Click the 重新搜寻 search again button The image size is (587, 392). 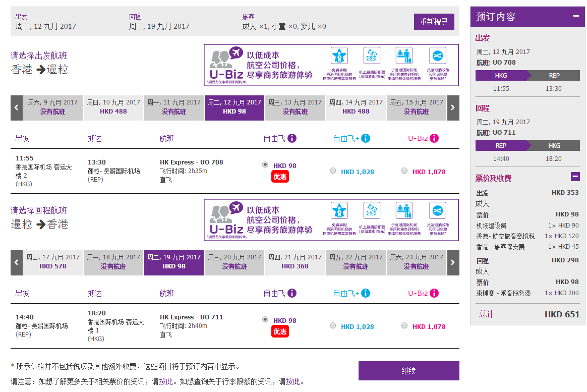click(434, 22)
